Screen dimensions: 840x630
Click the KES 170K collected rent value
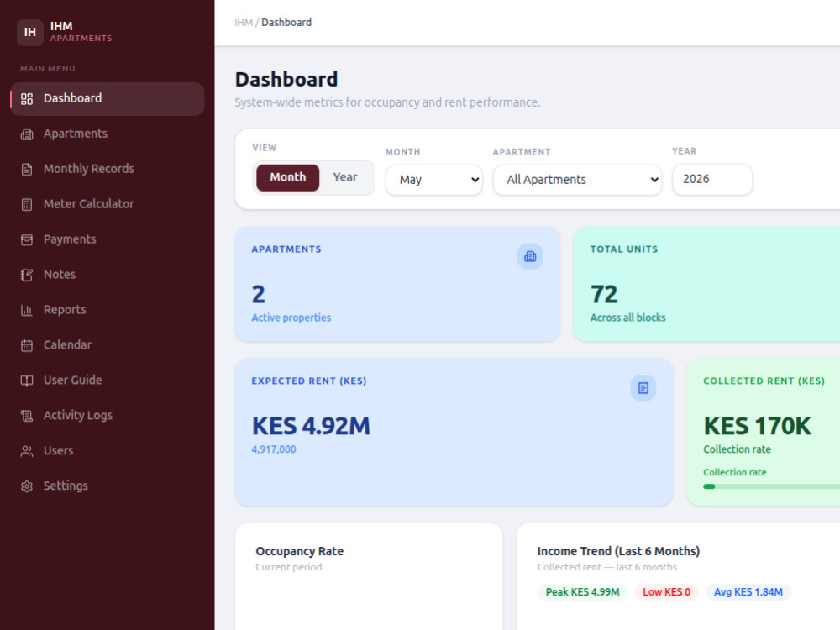758,427
